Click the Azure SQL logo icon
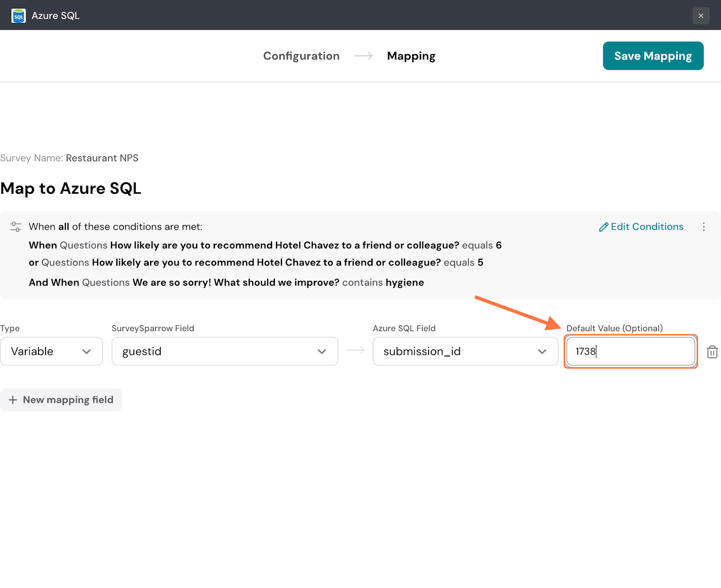 (x=18, y=16)
